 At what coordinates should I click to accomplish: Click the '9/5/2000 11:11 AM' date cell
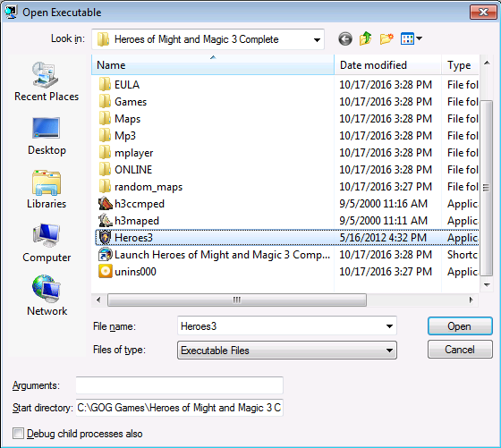(383, 220)
